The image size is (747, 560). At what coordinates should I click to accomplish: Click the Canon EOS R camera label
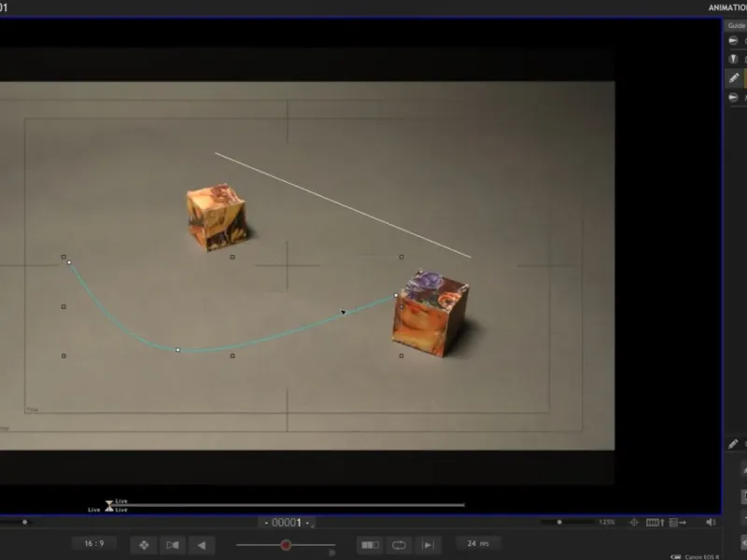tap(702, 556)
